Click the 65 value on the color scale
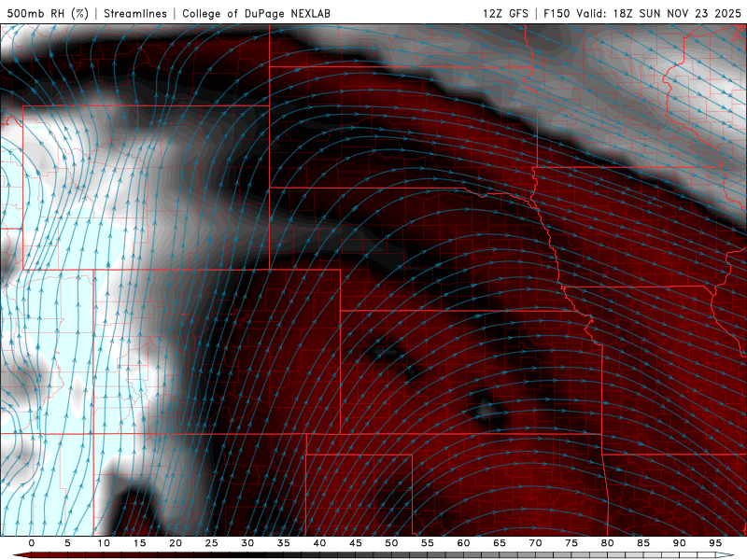 [x=500, y=543]
